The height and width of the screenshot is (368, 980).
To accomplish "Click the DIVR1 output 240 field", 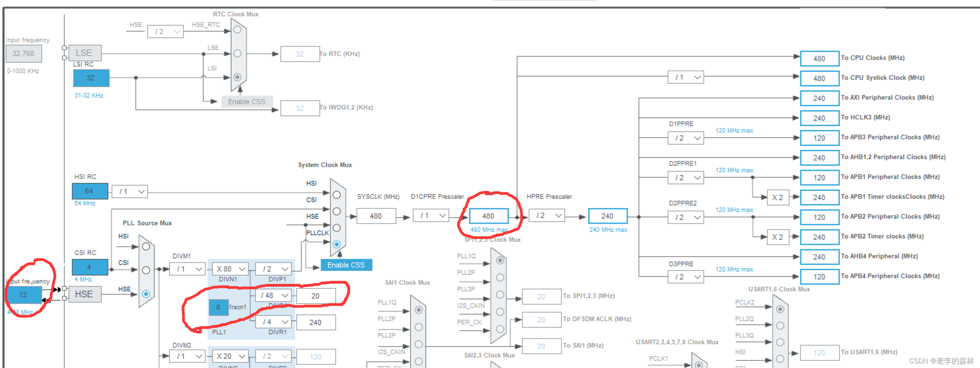I will click(316, 322).
